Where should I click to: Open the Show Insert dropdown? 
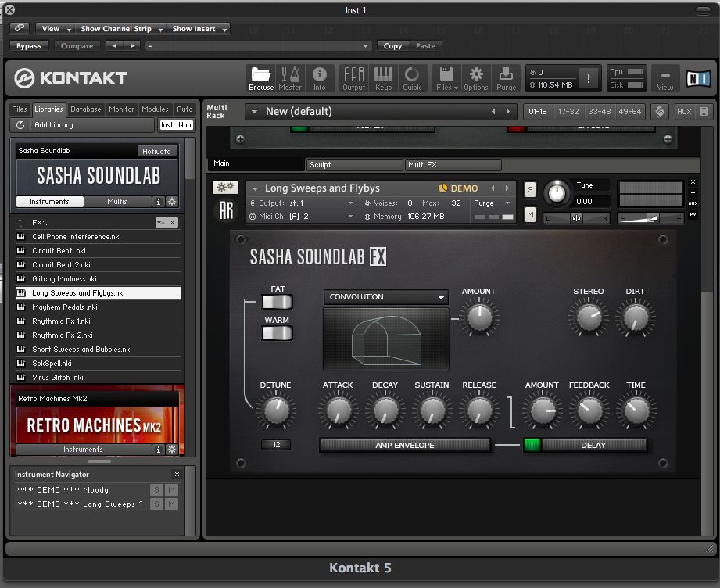coord(199,29)
